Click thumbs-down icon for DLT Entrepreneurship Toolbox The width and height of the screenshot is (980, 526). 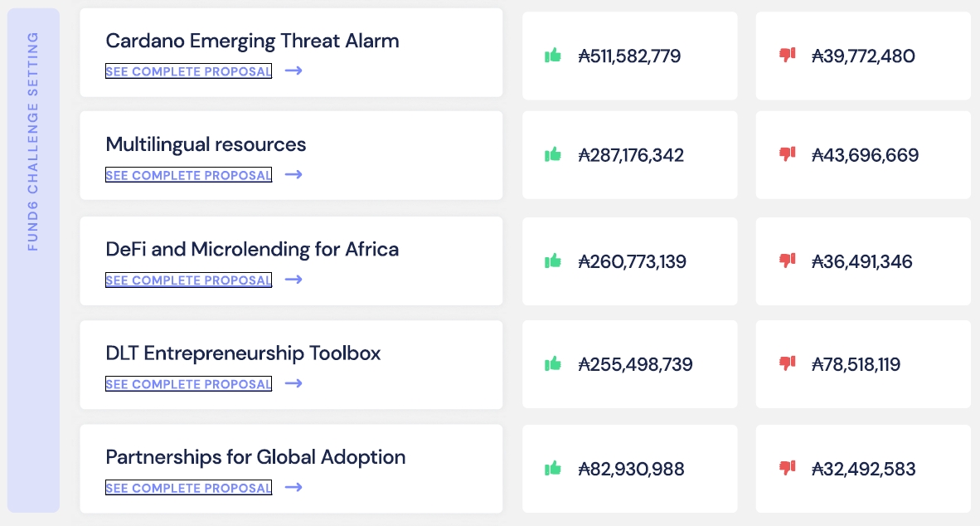(x=787, y=364)
